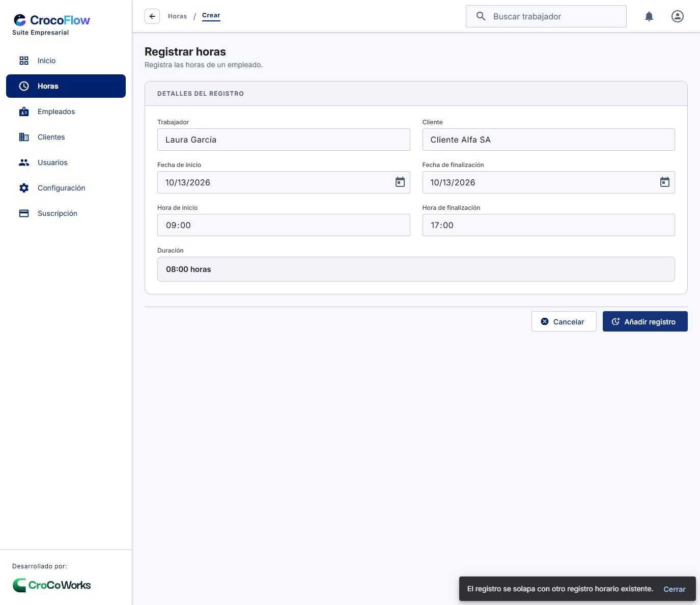Click the Crear breadcrumb
This screenshot has width=700, height=605.
coord(211,15)
